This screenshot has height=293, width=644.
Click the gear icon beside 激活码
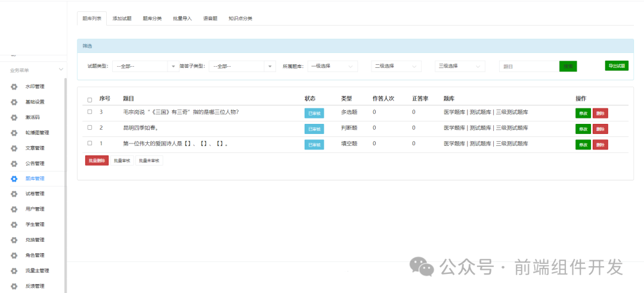[x=14, y=117]
